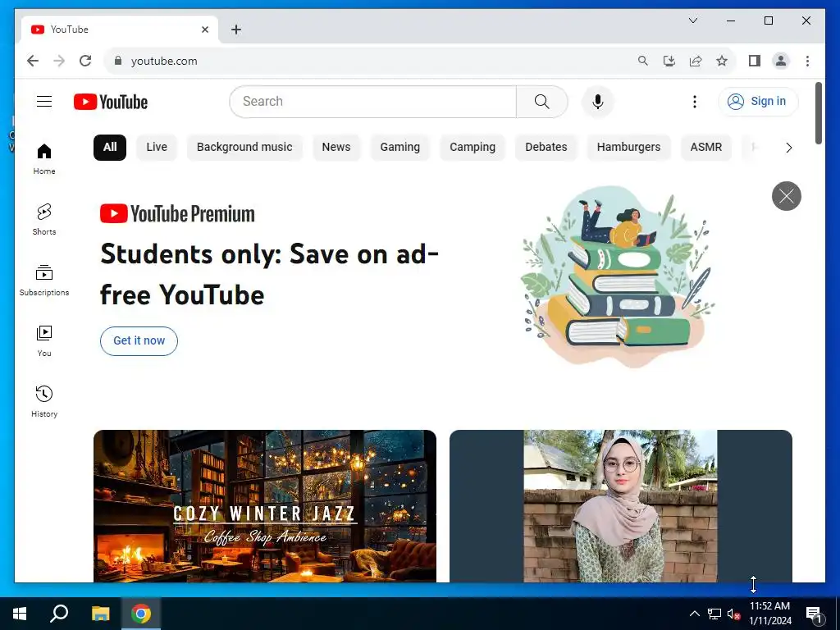Open the notification center icon

tap(815, 614)
